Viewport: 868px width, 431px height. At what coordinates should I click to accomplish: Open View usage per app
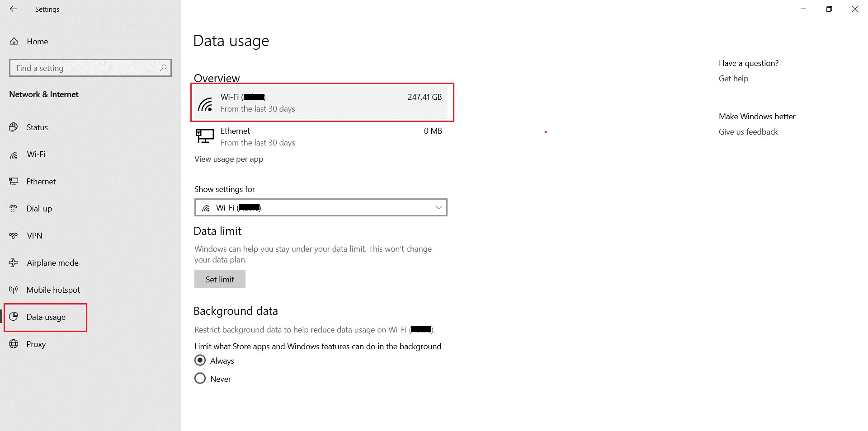pyautogui.click(x=228, y=159)
